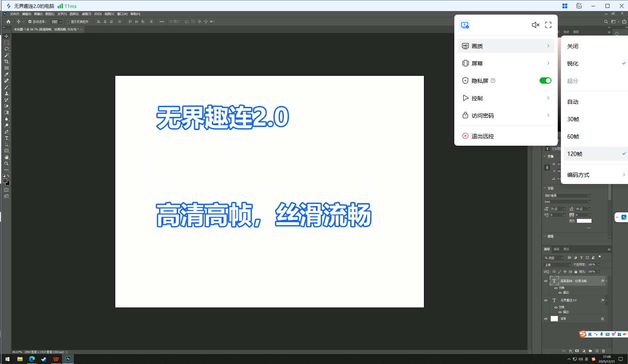Select the Frame tool
628x364 pixels.
(x=6, y=68)
